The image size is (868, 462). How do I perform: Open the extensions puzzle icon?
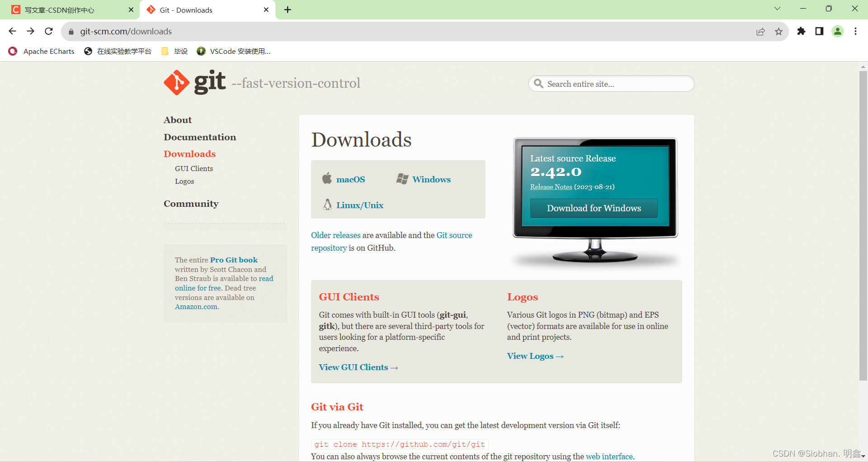pyautogui.click(x=801, y=31)
